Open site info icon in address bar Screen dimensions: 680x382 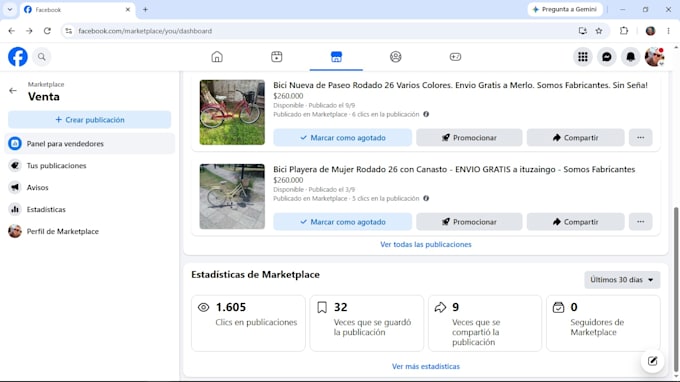(x=69, y=31)
